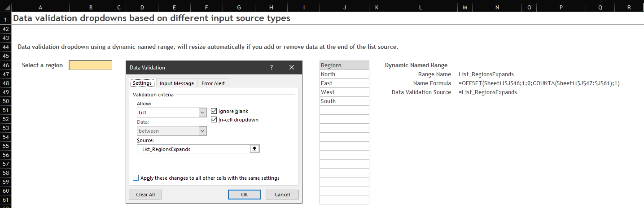Toggle the In-cell dropdown checkbox
The image size is (644, 208).
pyautogui.click(x=214, y=120)
